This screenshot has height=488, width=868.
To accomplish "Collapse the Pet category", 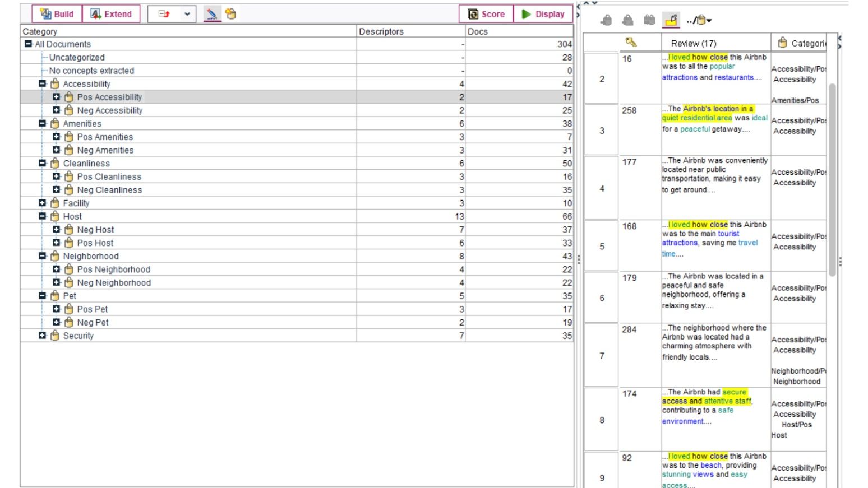I will pyautogui.click(x=42, y=296).
